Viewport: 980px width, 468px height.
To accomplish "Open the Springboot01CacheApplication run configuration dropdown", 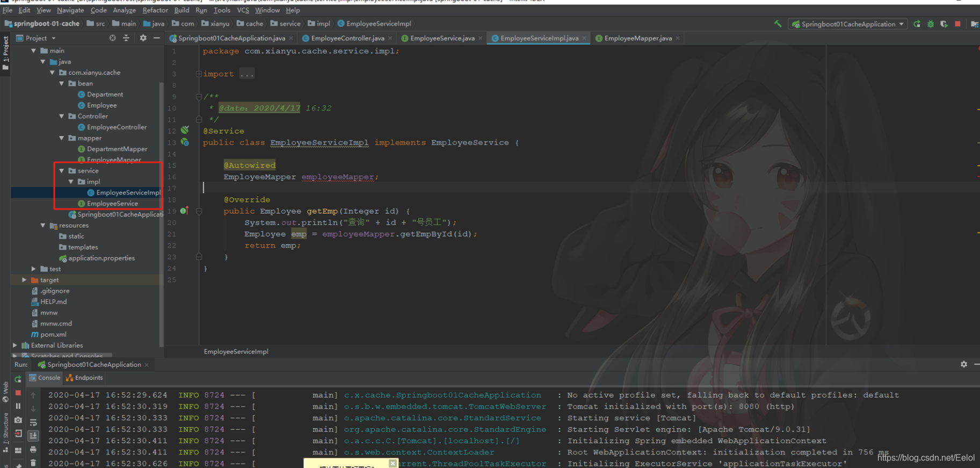I will 848,24.
